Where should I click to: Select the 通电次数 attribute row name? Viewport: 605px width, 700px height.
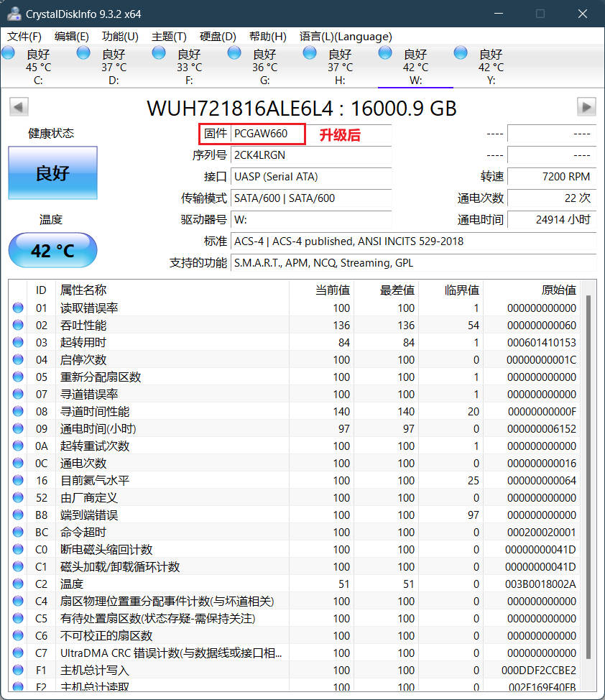pyautogui.click(x=83, y=463)
